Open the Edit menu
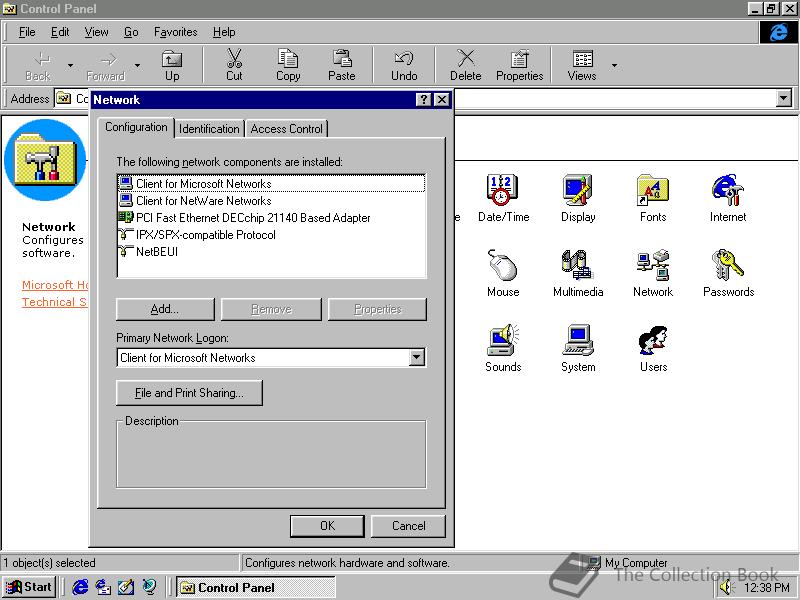This screenshot has height=600, width=800. (60, 32)
